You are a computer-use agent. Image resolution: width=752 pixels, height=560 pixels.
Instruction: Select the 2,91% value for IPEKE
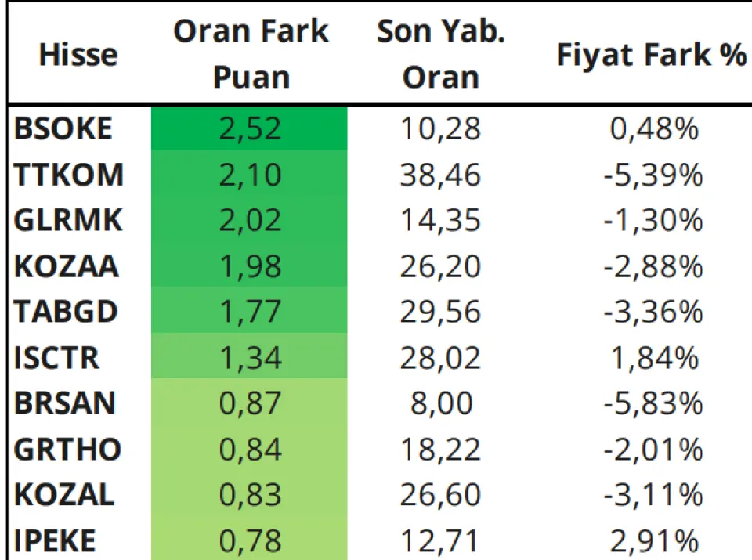coord(654,541)
